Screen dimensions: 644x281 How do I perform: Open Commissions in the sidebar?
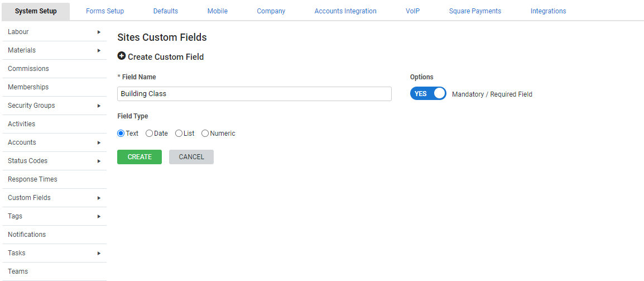pos(28,69)
